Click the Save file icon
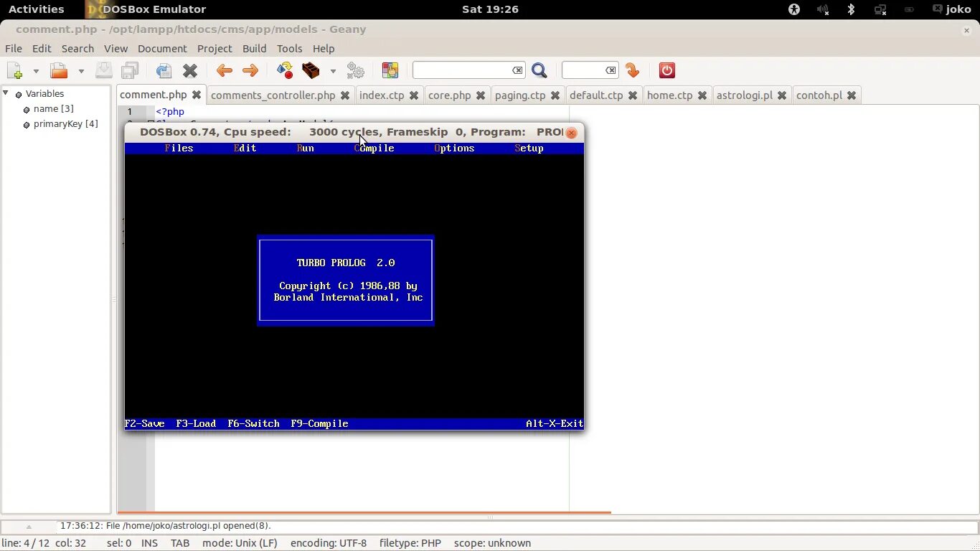The image size is (980, 551). pyautogui.click(x=104, y=70)
